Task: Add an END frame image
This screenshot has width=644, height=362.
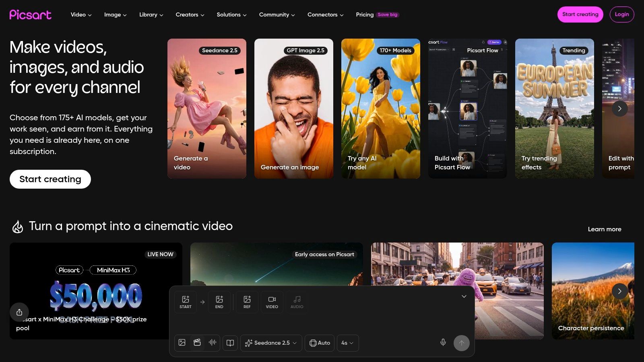Action: pos(219,302)
